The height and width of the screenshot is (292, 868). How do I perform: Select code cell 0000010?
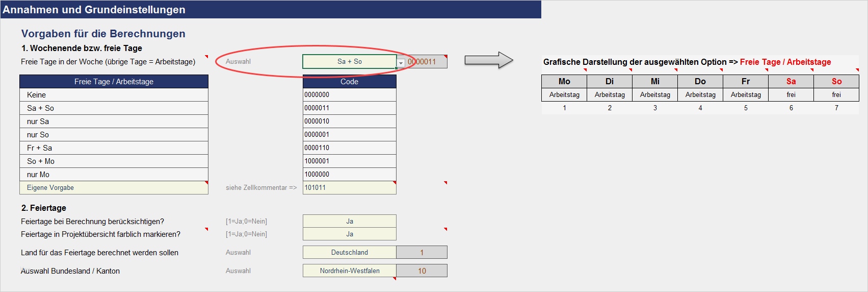(x=349, y=121)
